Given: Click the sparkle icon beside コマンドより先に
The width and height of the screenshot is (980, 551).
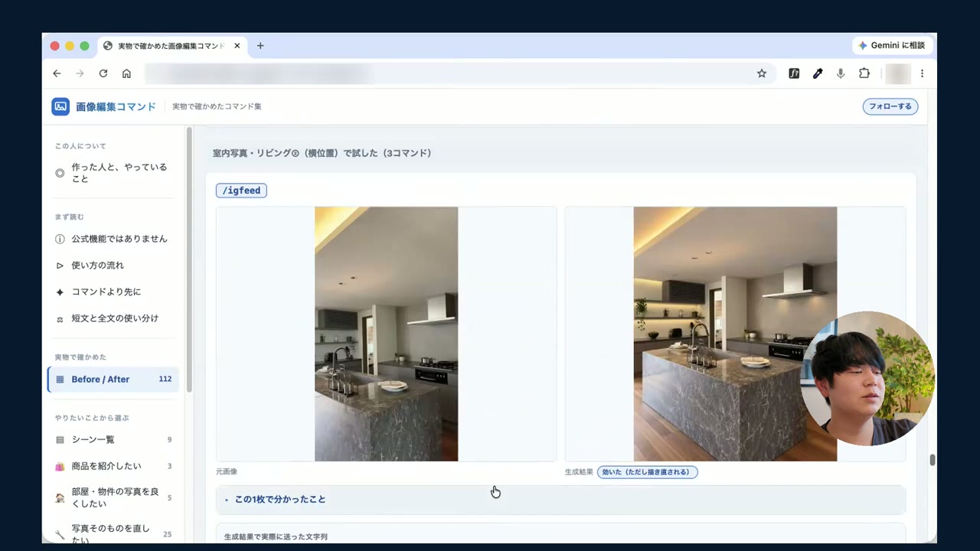Looking at the screenshot, I should tap(60, 292).
